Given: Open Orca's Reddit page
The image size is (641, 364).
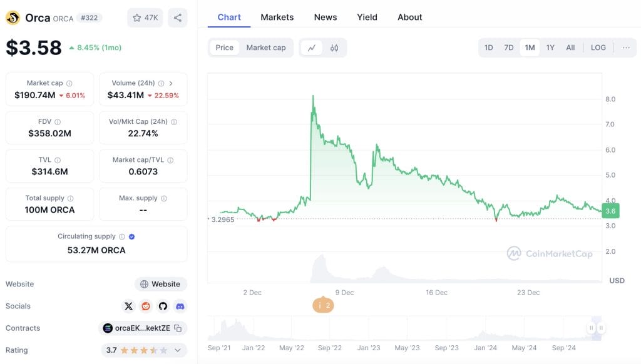Looking at the screenshot, I should point(146,306).
